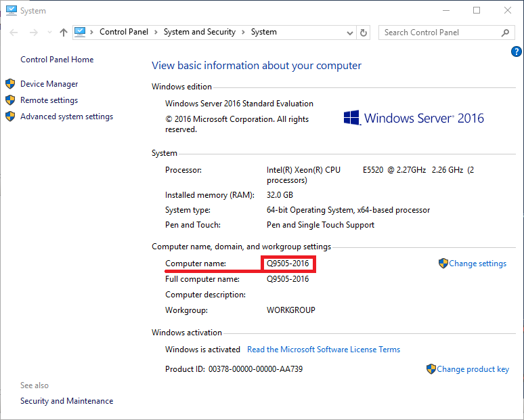Click Windows is activated text
Screen dimensions: 524x420
click(x=202, y=350)
